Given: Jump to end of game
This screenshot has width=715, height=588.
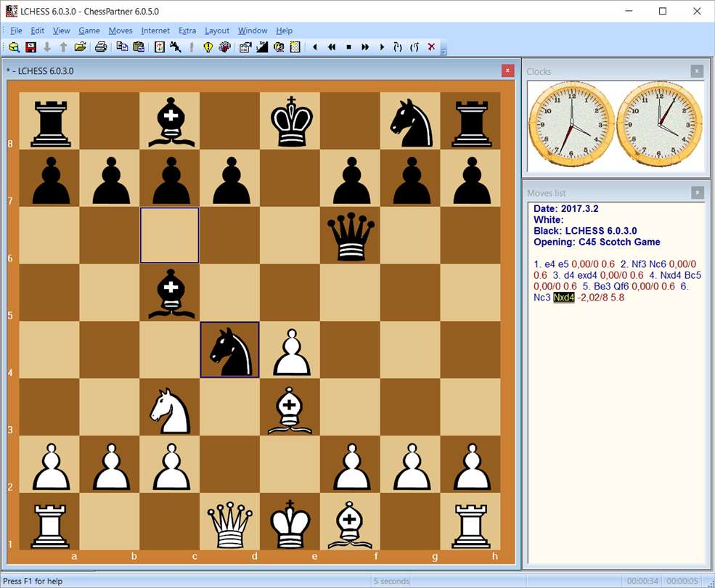Looking at the screenshot, I should coord(365,47).
